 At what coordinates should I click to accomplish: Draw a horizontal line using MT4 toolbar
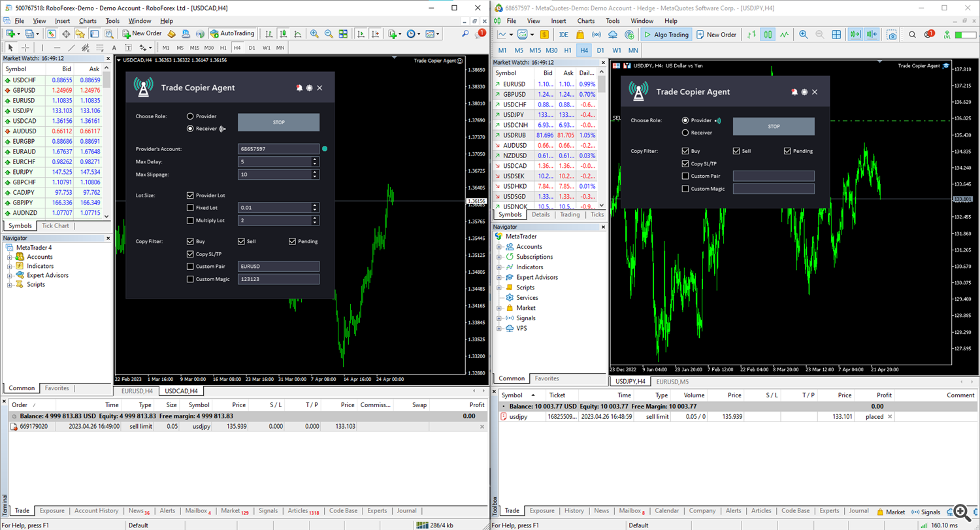[x=57, y=48]
